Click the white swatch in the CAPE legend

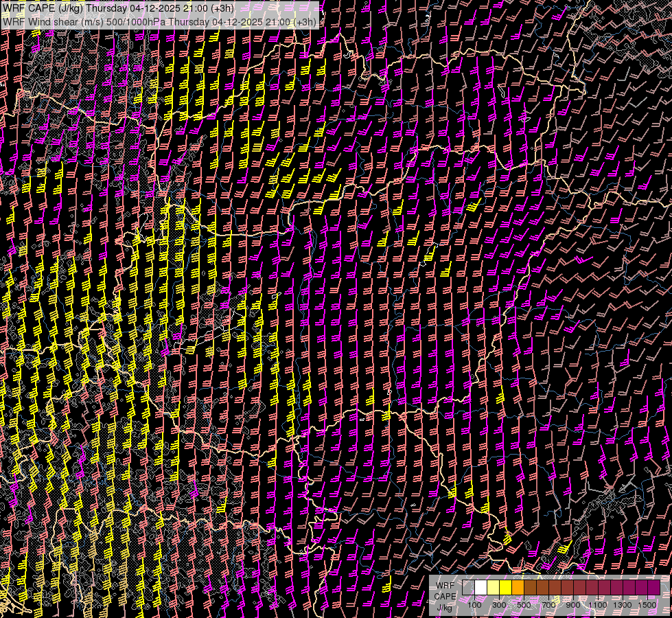coord(480,588)
